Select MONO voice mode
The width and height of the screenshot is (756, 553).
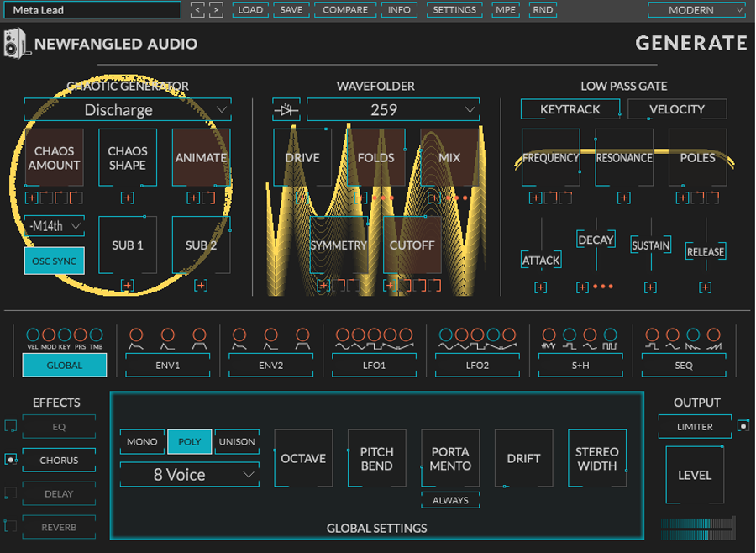point(142,441)
